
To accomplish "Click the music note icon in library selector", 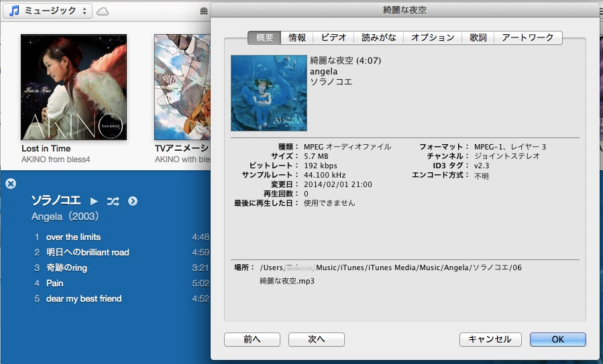I will click(14, 11).
